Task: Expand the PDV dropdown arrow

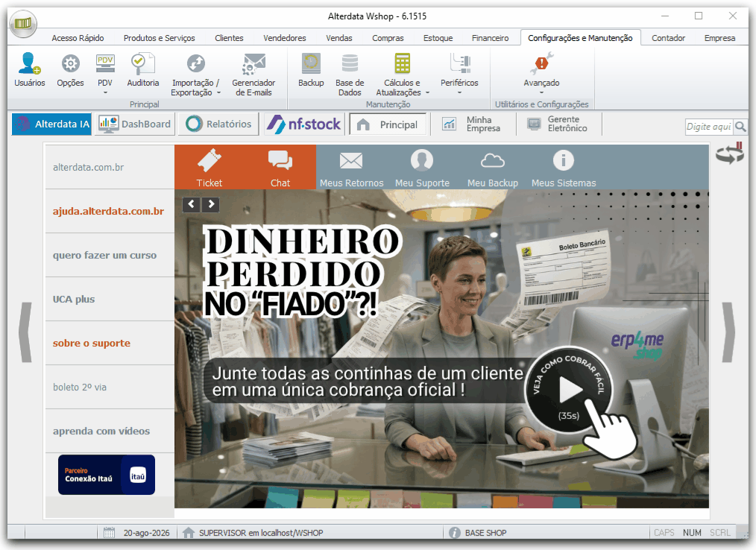Action: (x=105, y=92)
